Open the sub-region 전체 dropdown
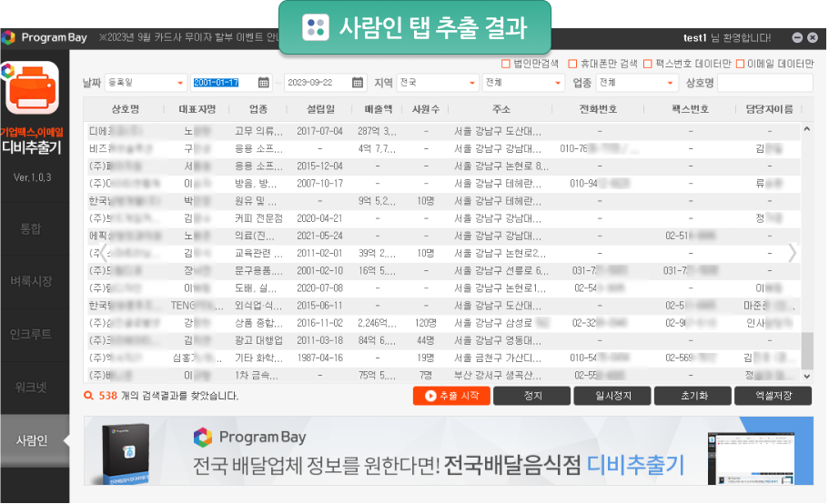 523,83
